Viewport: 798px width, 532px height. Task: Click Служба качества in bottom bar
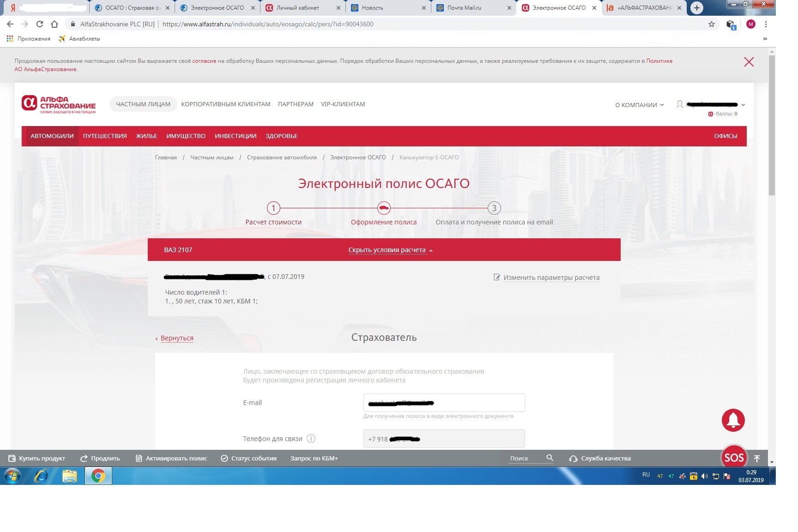[x=600, y=459]
